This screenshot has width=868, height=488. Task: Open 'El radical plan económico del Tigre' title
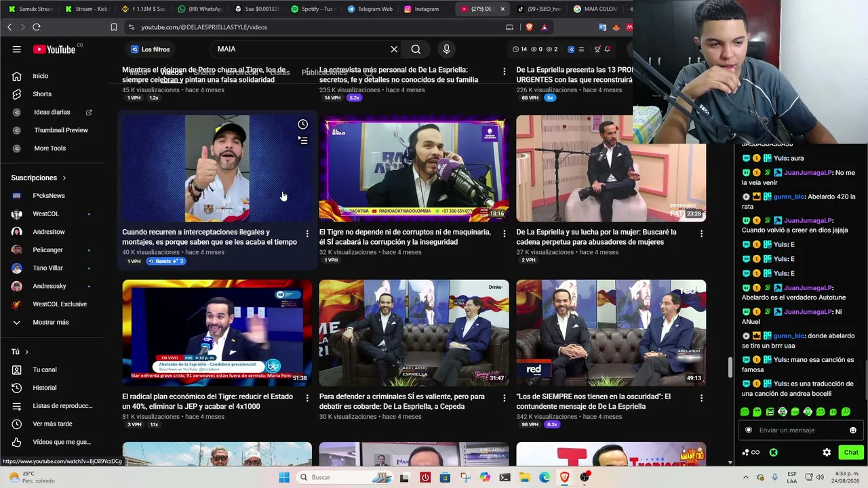click(208, 401)
